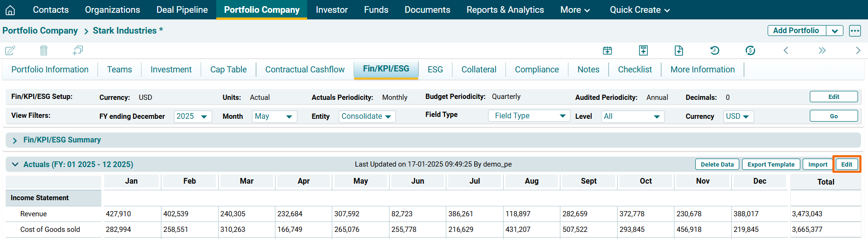Click the three-dots more options icon
Screen dimensions: 868x239
coord(855,31)
